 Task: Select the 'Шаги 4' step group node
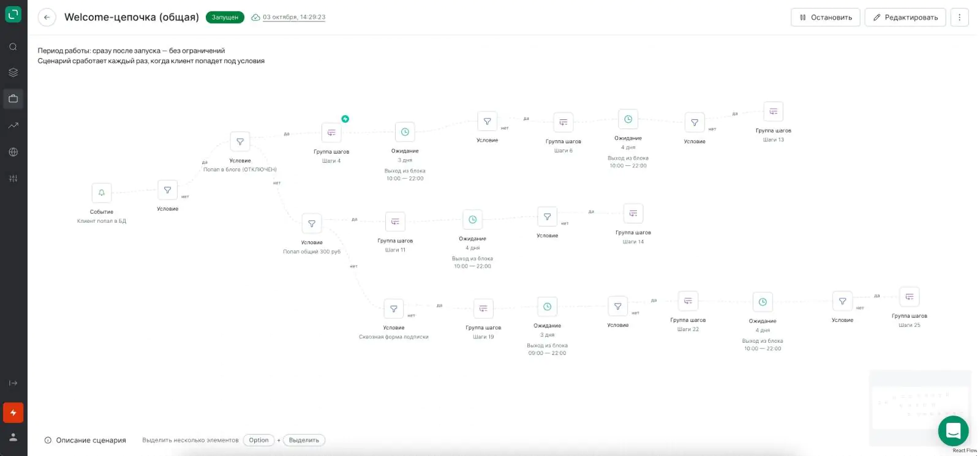[x=331, y=132]
